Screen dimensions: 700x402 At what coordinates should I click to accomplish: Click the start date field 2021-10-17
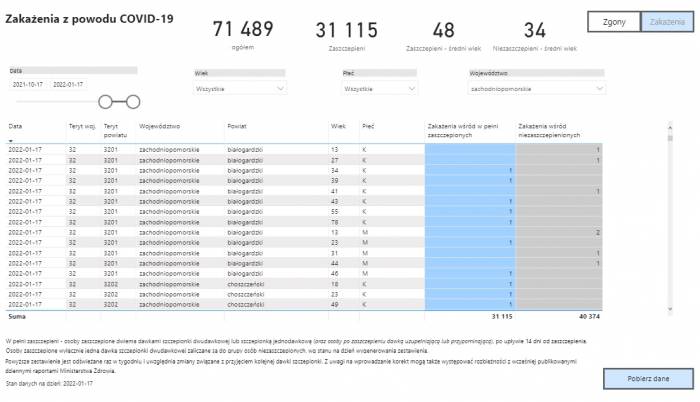click(28, 85)
